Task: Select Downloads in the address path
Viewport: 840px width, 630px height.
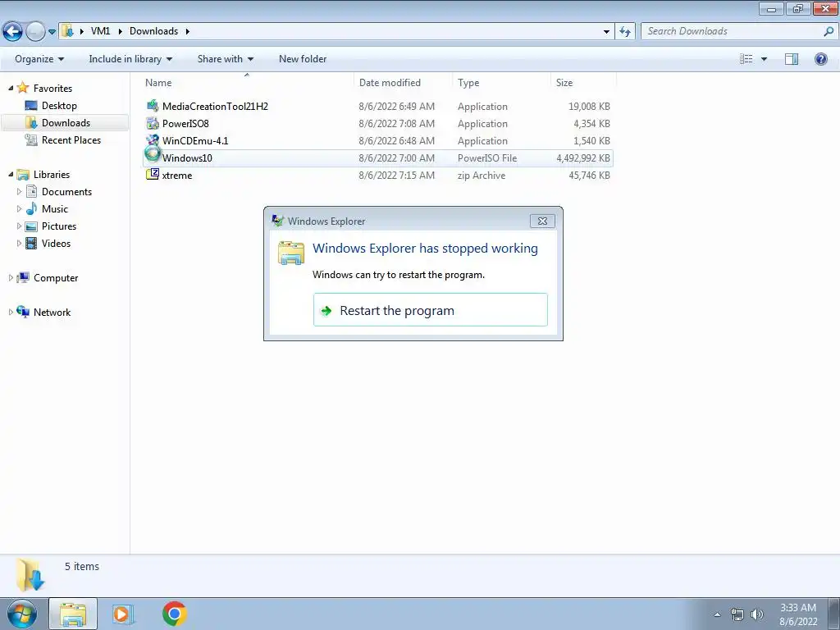Action: coord(153,31)
